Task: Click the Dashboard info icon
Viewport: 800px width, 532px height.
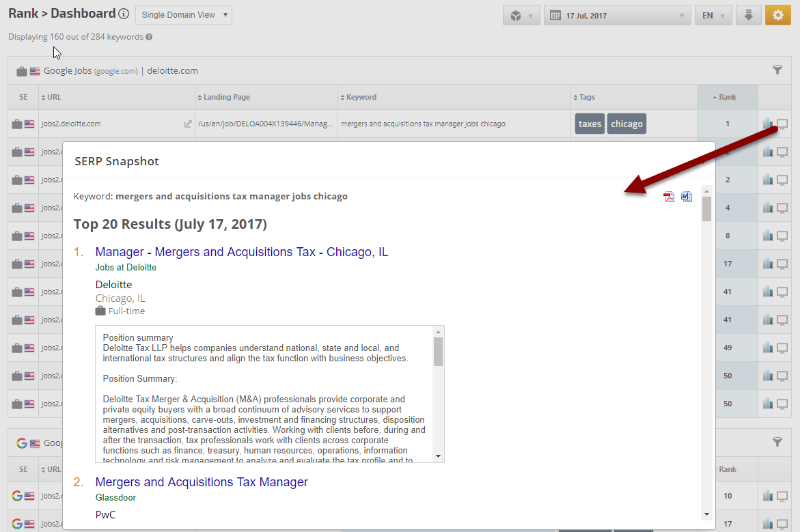Action: (x=124, y=14)
